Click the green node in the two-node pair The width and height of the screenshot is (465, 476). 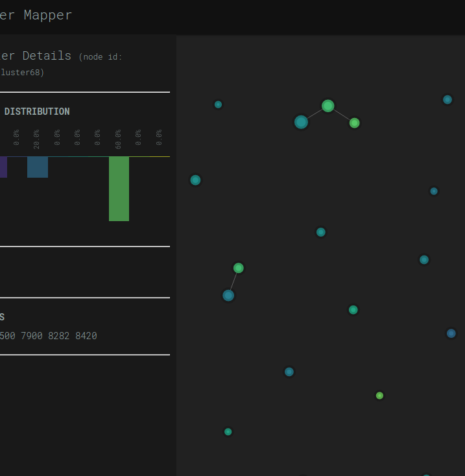tap(239, 268)
